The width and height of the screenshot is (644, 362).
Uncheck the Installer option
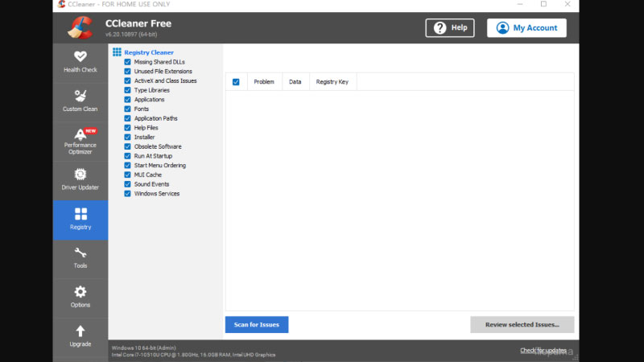pos(127,138)
